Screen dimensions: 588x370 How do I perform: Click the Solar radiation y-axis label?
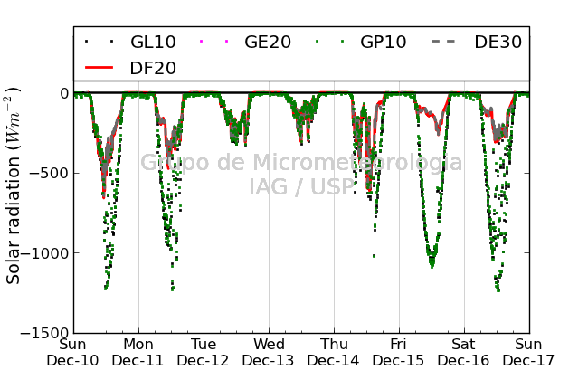tap(14, 185)
